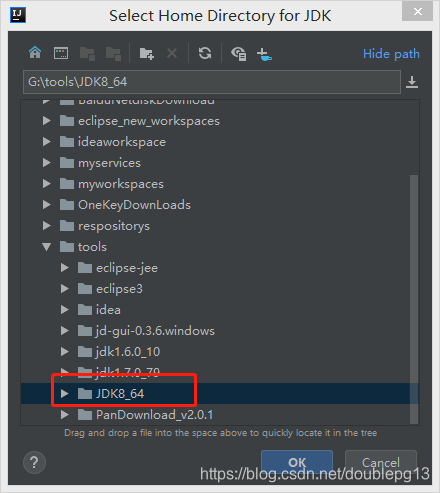Click the folder icon beside PanDownload_v2.0.1
Image resolution: width=440 pixels, height=493 pixels.
point(85,414)
